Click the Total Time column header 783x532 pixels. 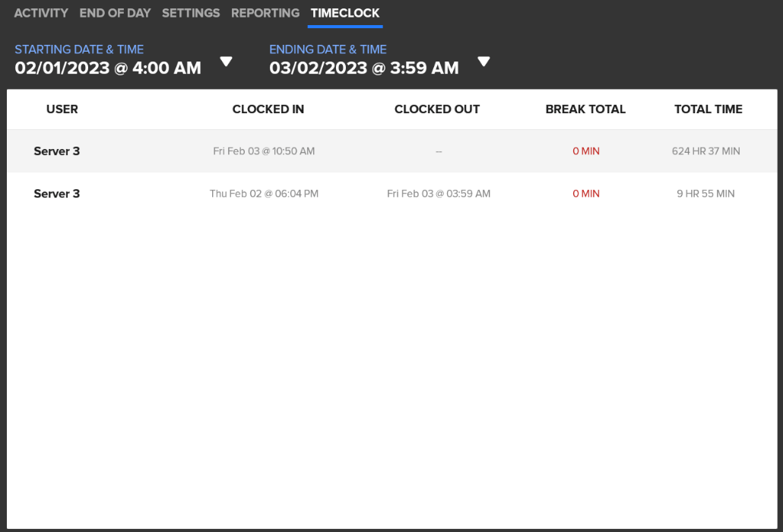pyautogui.click(x=709, y=109)
